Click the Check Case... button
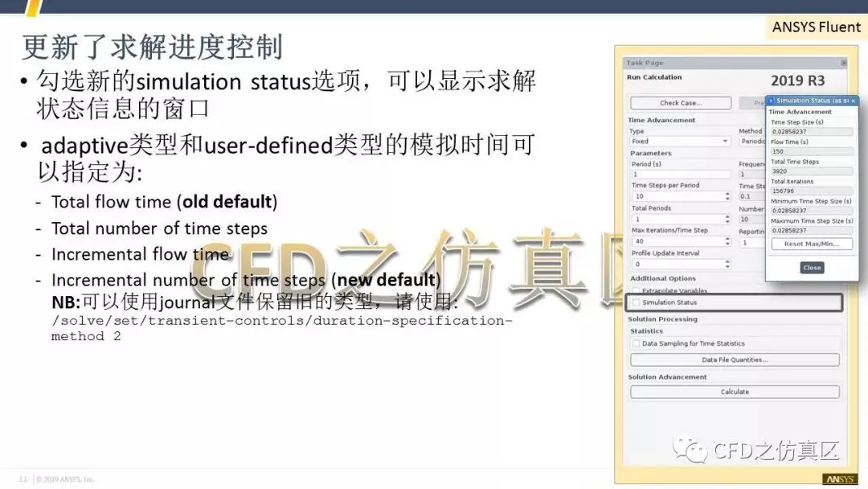Viewport: 868px width, 489px height. click(x=681, y=103)
